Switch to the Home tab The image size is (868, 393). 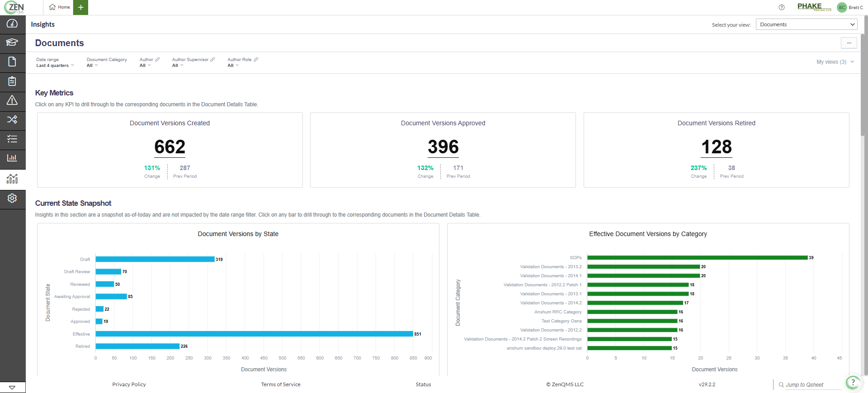(x=60, y=7)
